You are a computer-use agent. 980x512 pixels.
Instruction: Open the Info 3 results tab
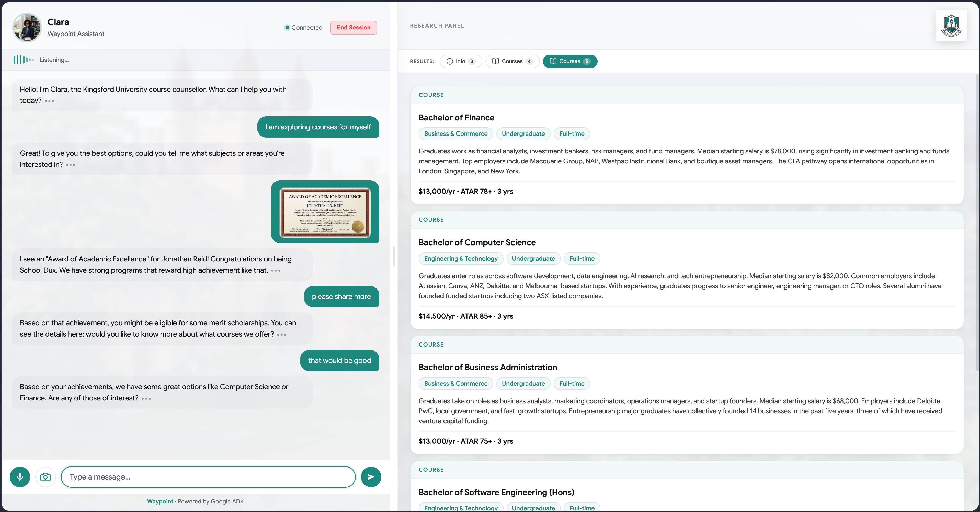pos(461,61)
